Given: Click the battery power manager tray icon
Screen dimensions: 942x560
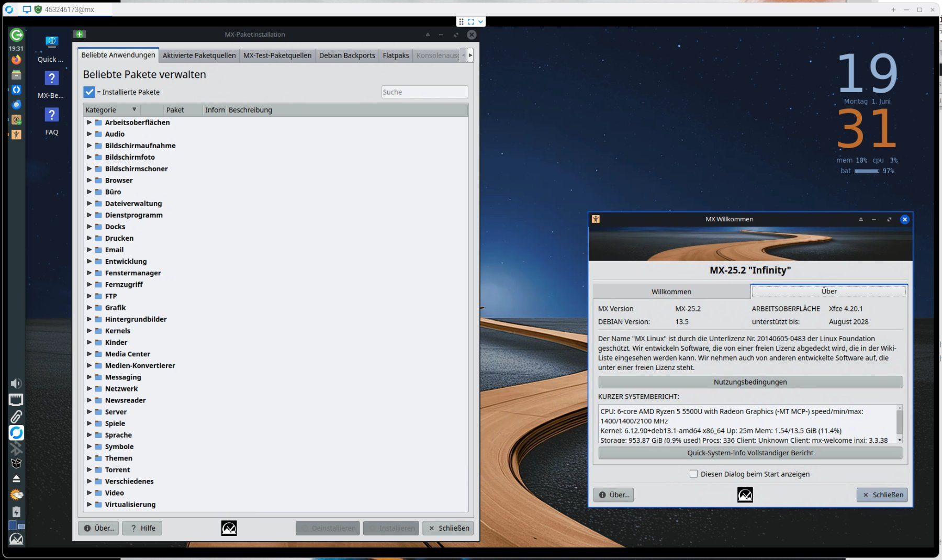Looking at the screenshot, I should coord(16,511).
